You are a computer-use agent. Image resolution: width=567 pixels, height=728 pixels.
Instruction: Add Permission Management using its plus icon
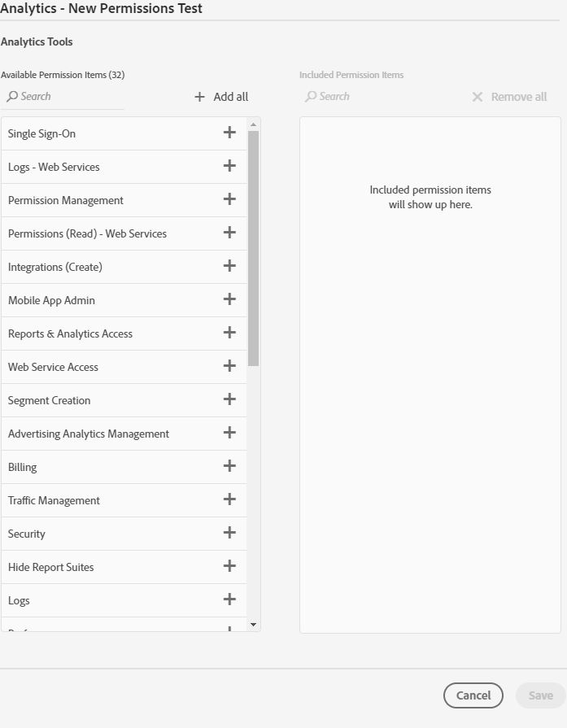click(x=229, y=199)
